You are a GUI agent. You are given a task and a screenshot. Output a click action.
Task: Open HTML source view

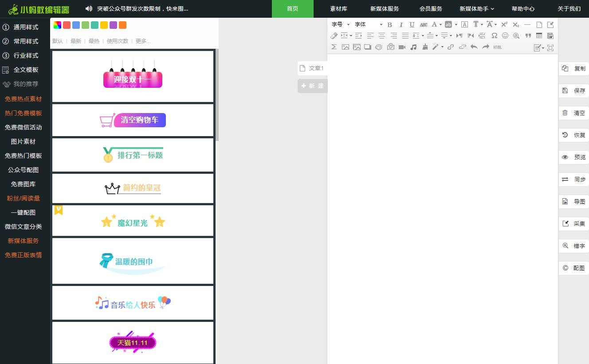[x=497, y=47]
